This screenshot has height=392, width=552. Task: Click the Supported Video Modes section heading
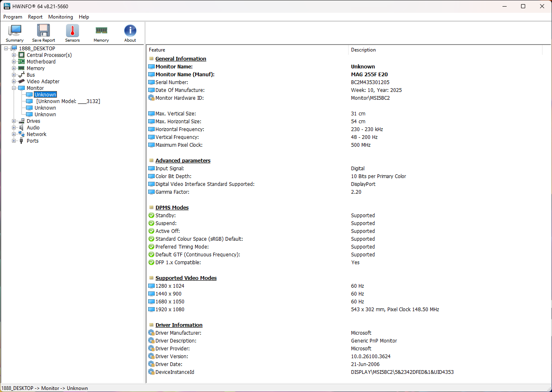pos(186,278)
